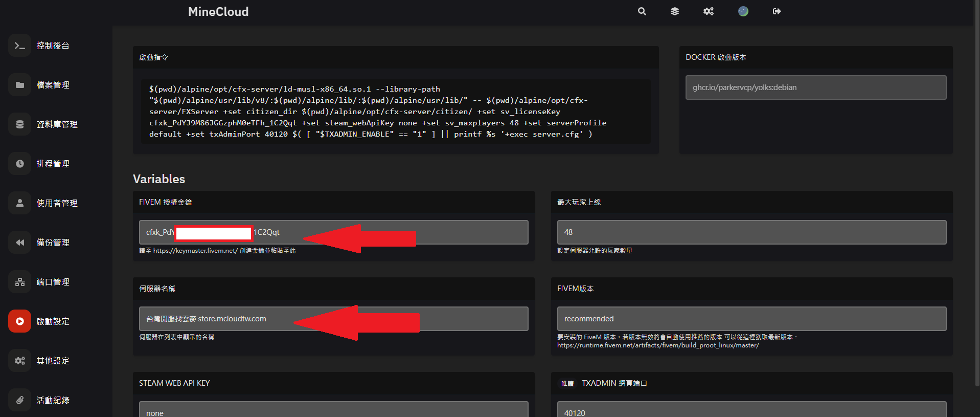Click the 'STEAM WEB API KEY' label

(x=174, y=383)
